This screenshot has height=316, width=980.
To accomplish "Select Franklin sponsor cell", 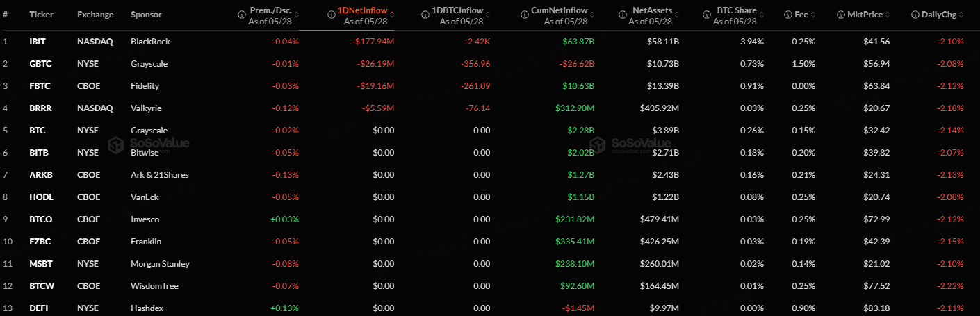I will click(x=146, y=242).
